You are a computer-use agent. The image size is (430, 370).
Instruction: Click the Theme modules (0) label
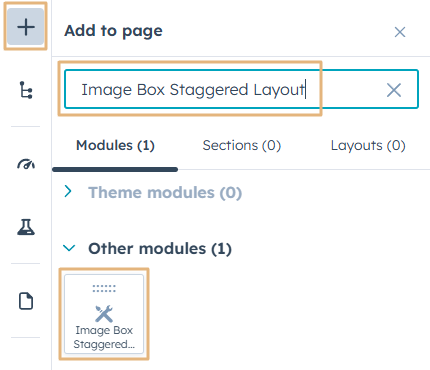[165, 192]
